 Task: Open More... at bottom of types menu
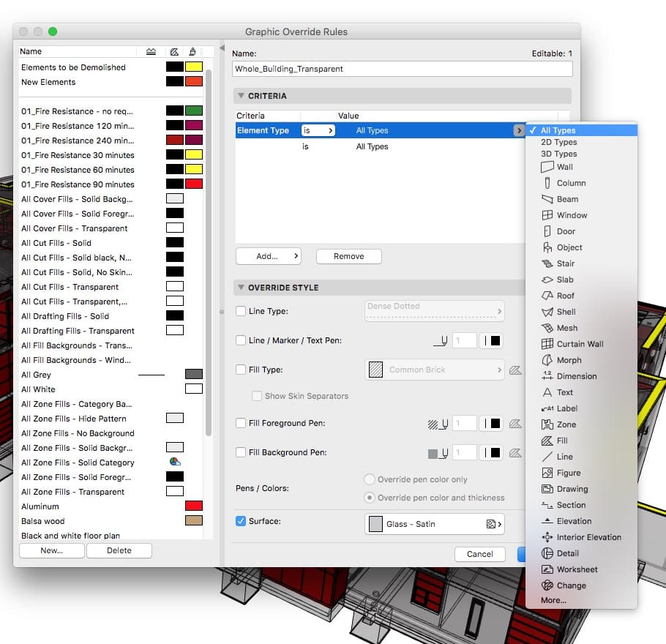[x=553, y=600]
